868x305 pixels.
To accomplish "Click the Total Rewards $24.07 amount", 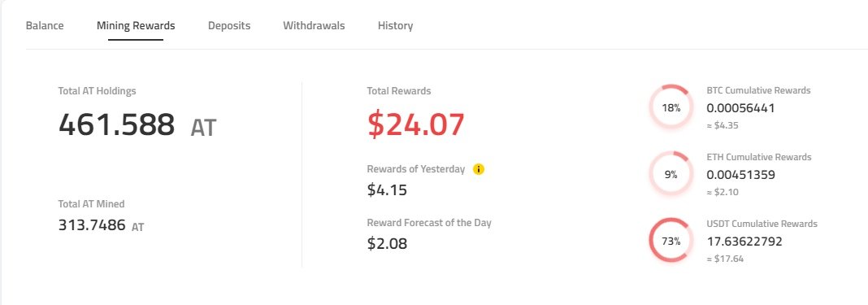I will pos(416,124).
